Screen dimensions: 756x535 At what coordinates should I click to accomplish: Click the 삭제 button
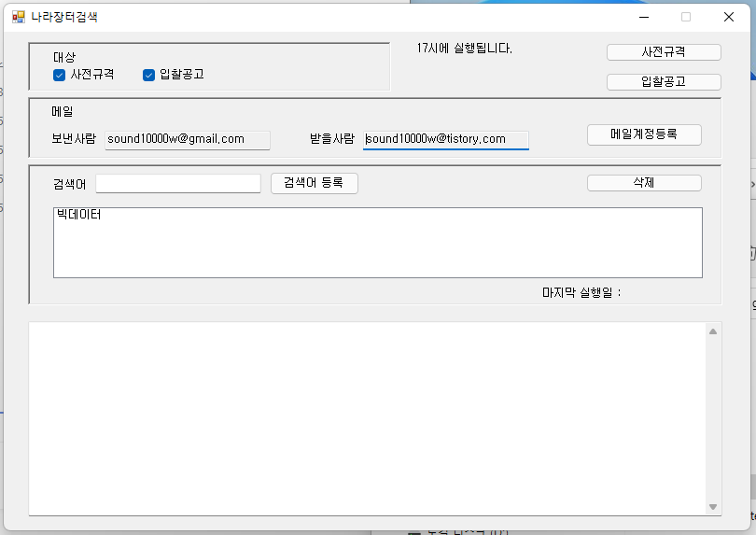pos(644,183)
